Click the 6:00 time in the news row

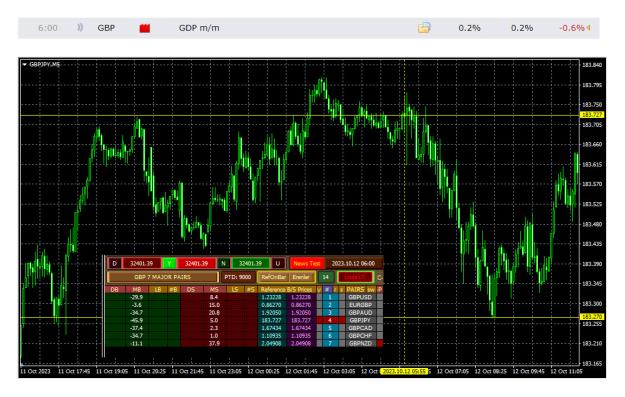tap(47, 28)
